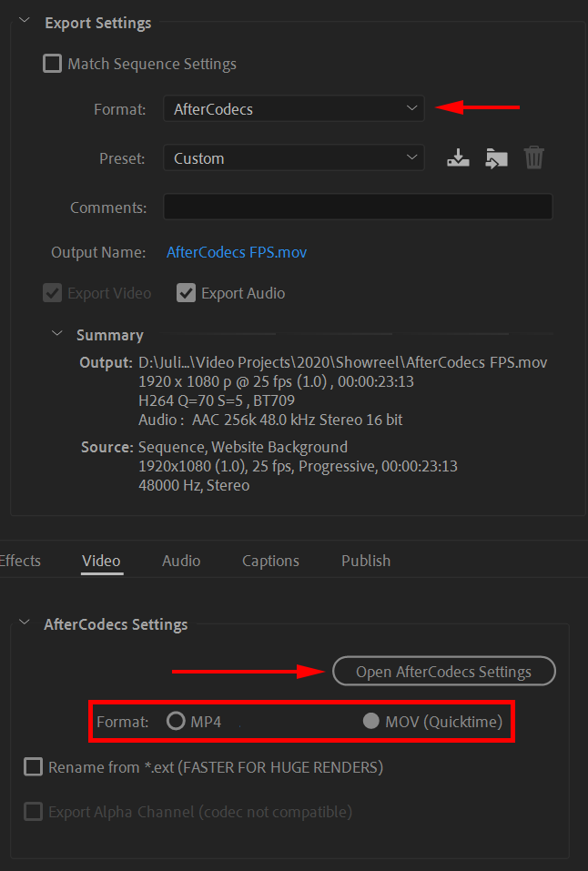This screenshot has width=588, height=871.
Task: Open the AfterCodecs FPS.mov output name link
Action: tap(236, 252)
